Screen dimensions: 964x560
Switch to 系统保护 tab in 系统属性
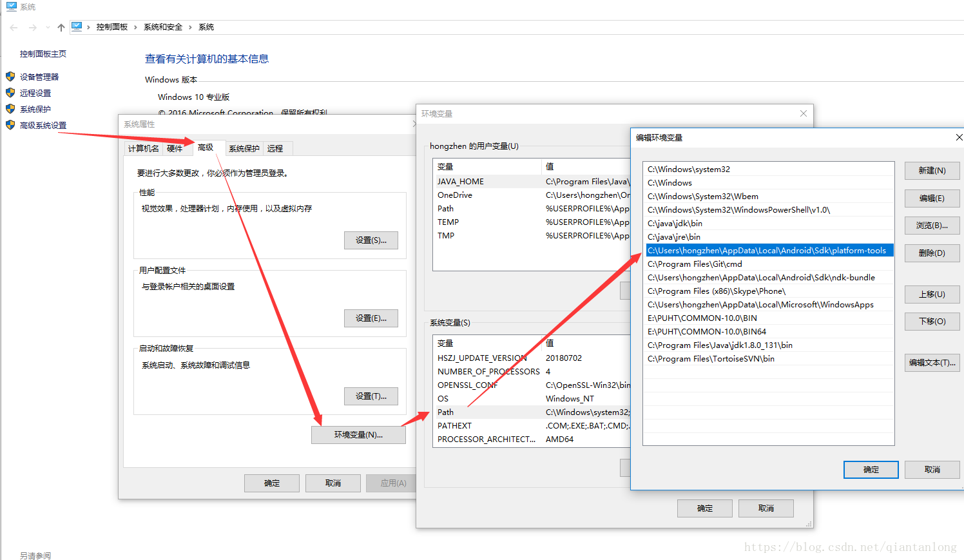tap(244, 149)
